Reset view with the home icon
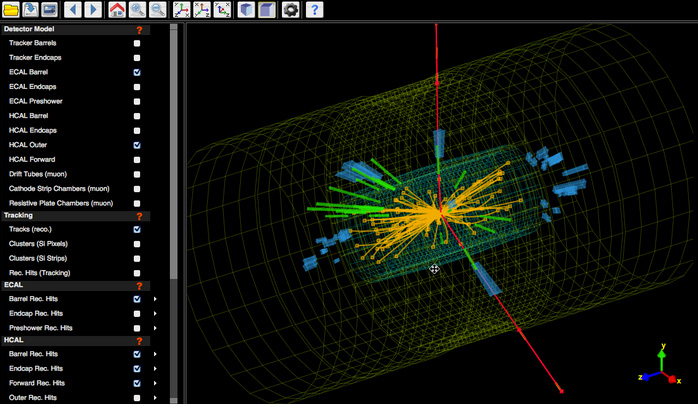Screen dimensions: 698x404 coord(117,10)
